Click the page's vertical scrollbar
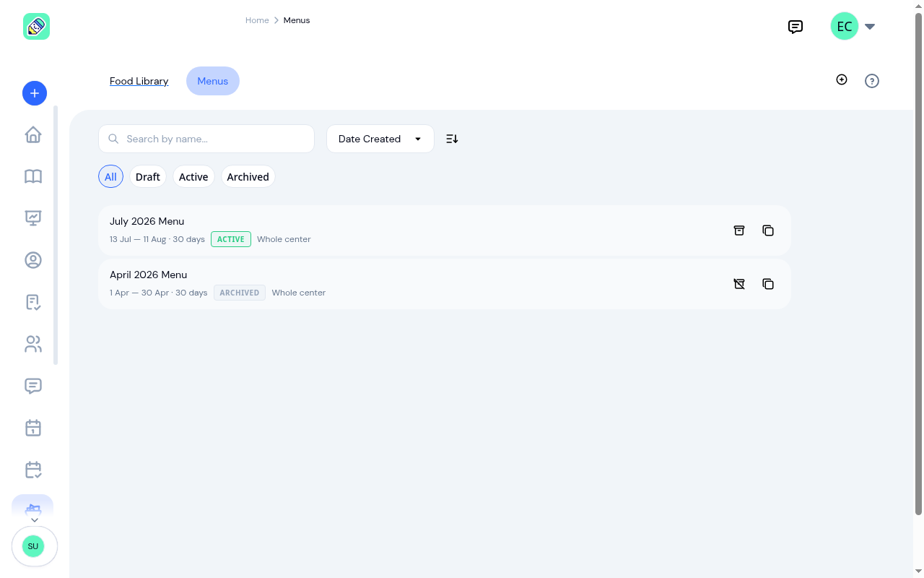The height and width of the screenshot is (578, 924). (919, 264)
